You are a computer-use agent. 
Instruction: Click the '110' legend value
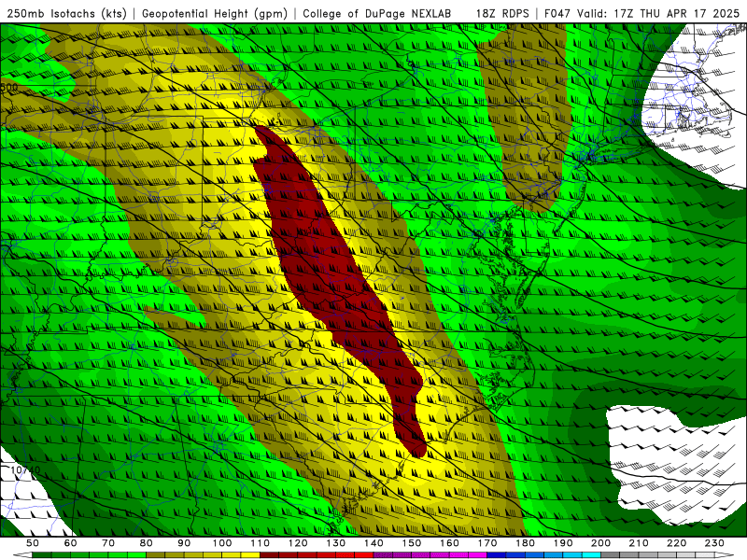click(x=261, y=543)
